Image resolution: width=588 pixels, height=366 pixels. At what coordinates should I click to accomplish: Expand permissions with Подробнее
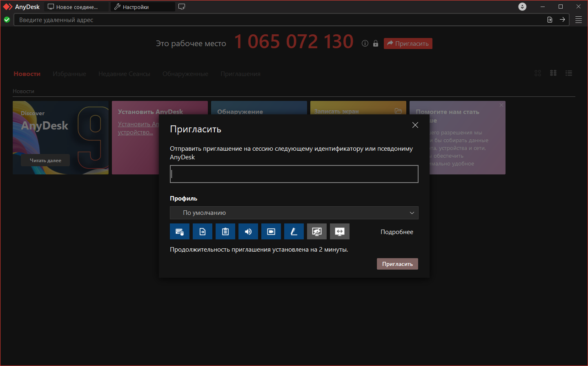pos(397,232)
